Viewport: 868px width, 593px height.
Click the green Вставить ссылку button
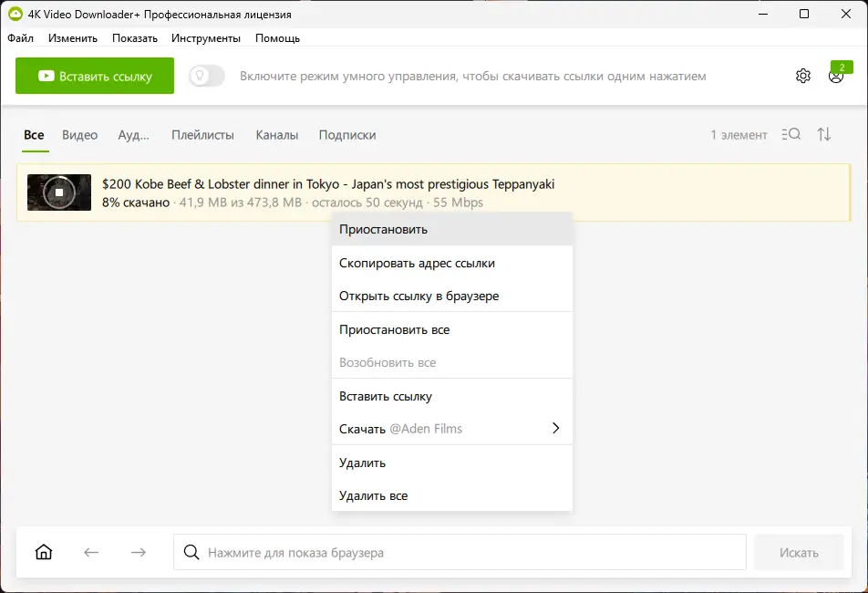[x=95, y=76]
